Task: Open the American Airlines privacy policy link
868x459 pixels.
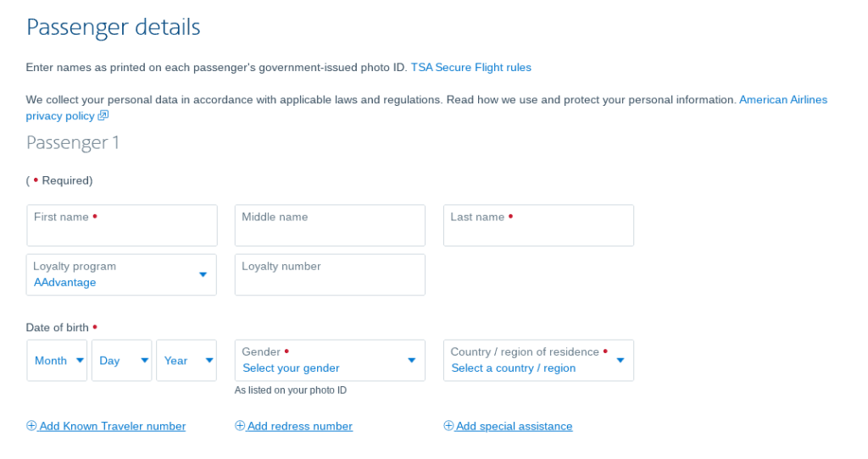Action: [x=782, y=100]
